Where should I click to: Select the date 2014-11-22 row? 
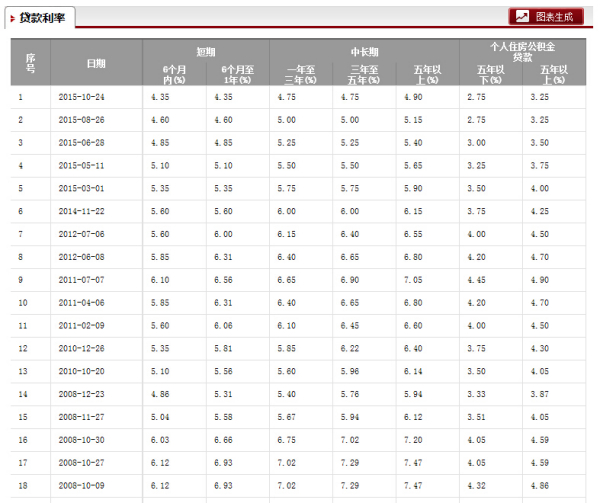(x=82, y=211)
